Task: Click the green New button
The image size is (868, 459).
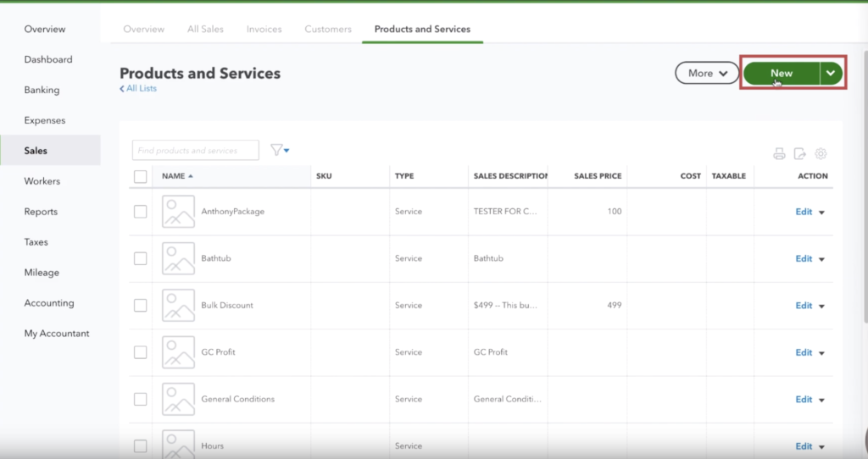Action: click(781, 74)
